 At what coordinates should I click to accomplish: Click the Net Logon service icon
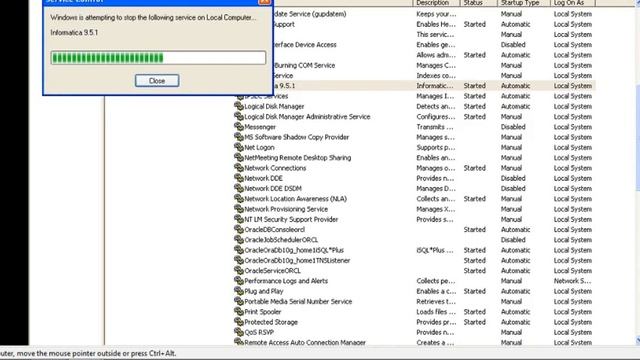coord(239,147)
